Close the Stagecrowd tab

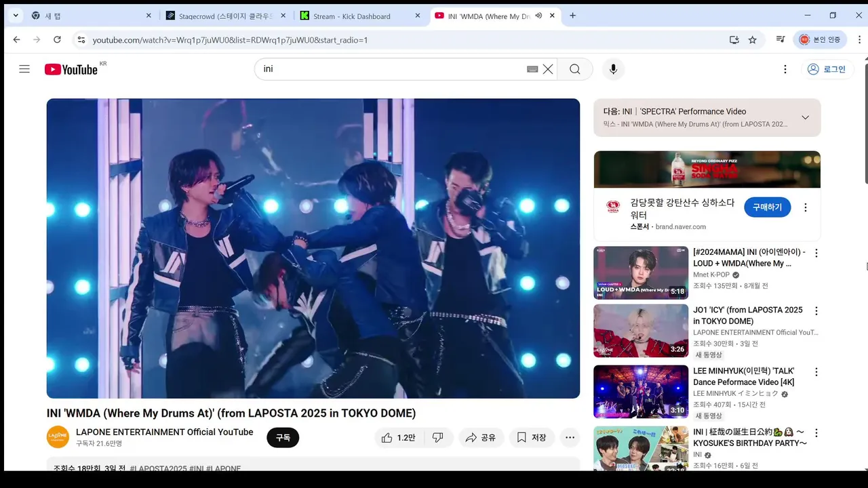pos(283,16)
